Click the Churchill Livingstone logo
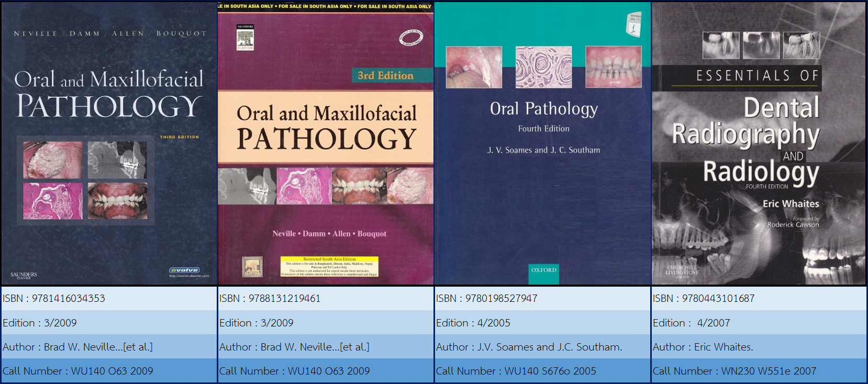Image resolution: width=868 pixels, height=384 pixels. tap(682, 270)
